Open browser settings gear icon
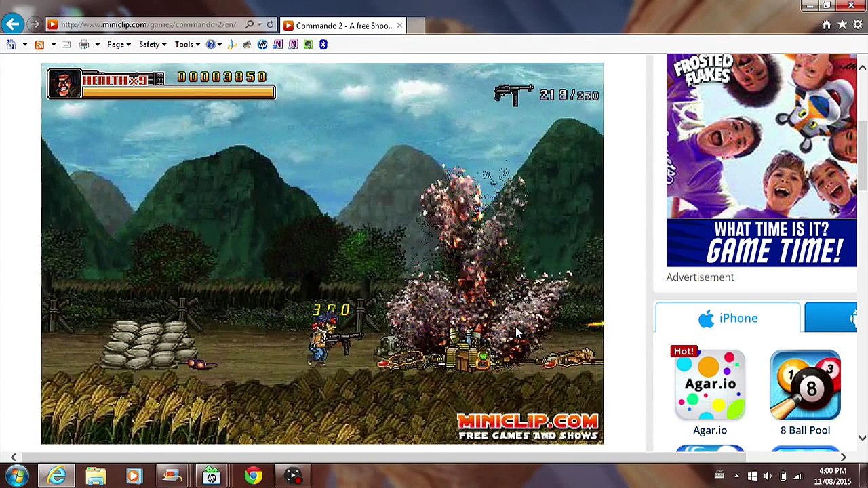Viewport: 868px width, 488px height. [858, 25]
